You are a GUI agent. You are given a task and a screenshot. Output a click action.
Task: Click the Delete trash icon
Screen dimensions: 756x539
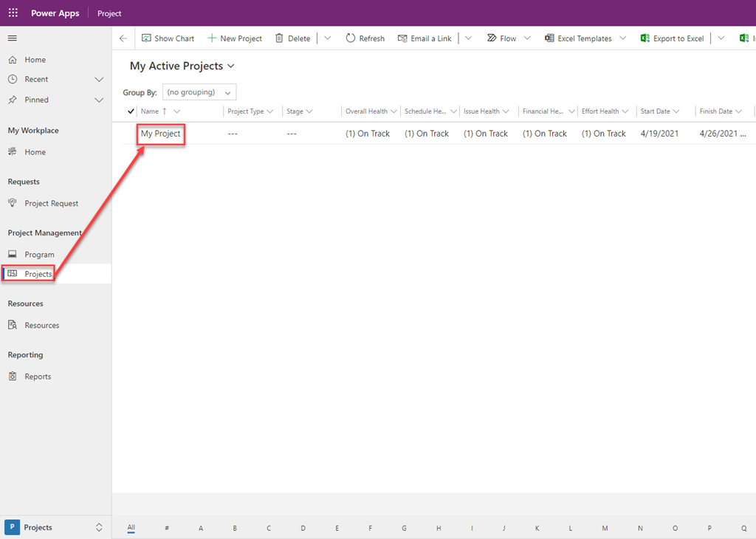click(280, 38)
